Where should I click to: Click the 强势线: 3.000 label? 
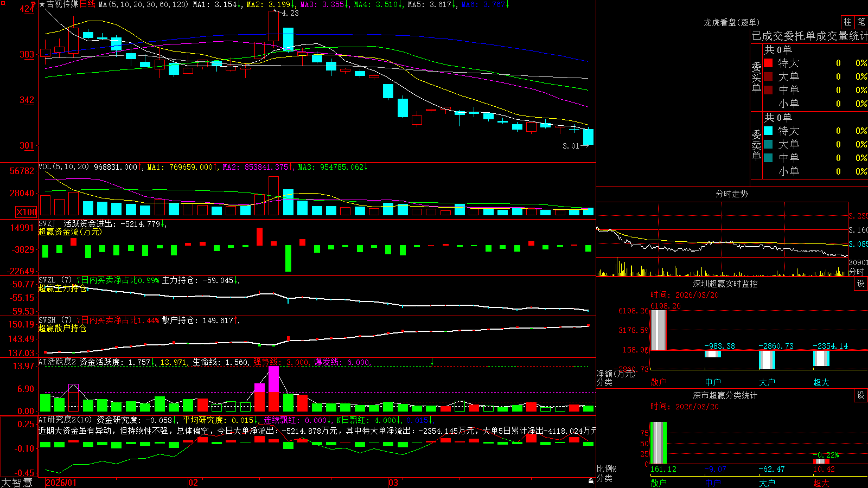click(x=282, y=362)
